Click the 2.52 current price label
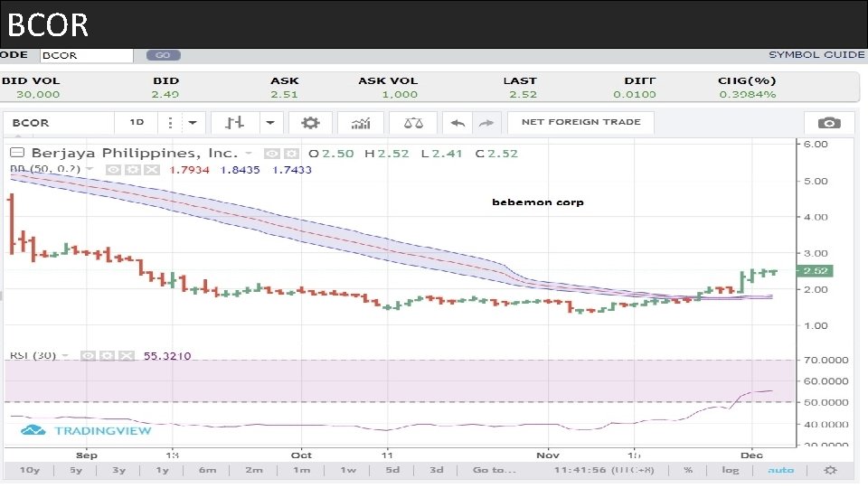The height and width of the screenshot is (488, 868). pos(815,270)
